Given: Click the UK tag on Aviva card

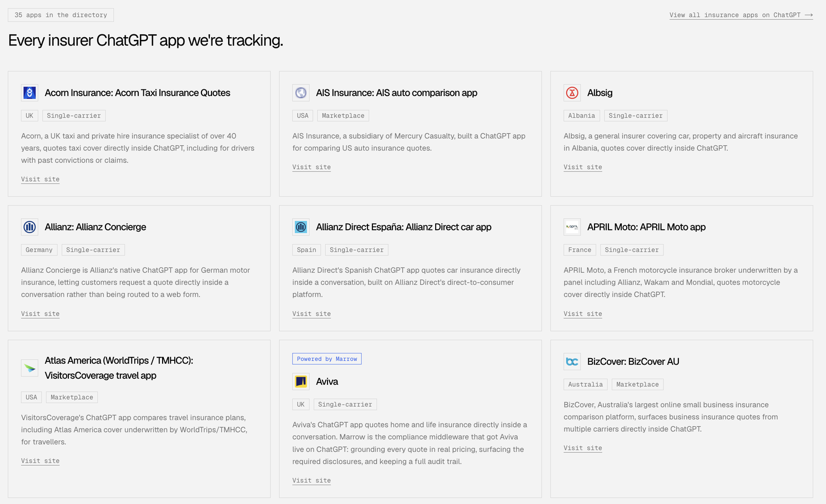Looking at the screenshot, I should tap(301, 404).
